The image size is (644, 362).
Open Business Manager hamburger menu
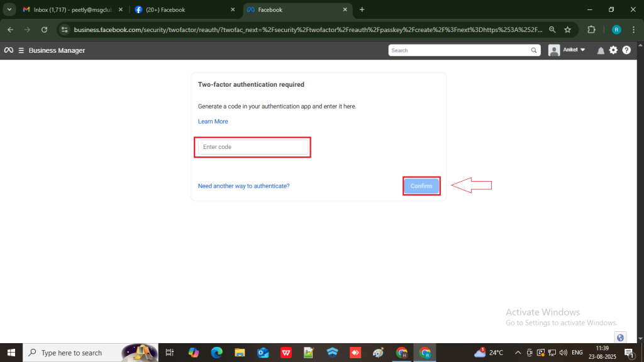click(x=21, y=50)
